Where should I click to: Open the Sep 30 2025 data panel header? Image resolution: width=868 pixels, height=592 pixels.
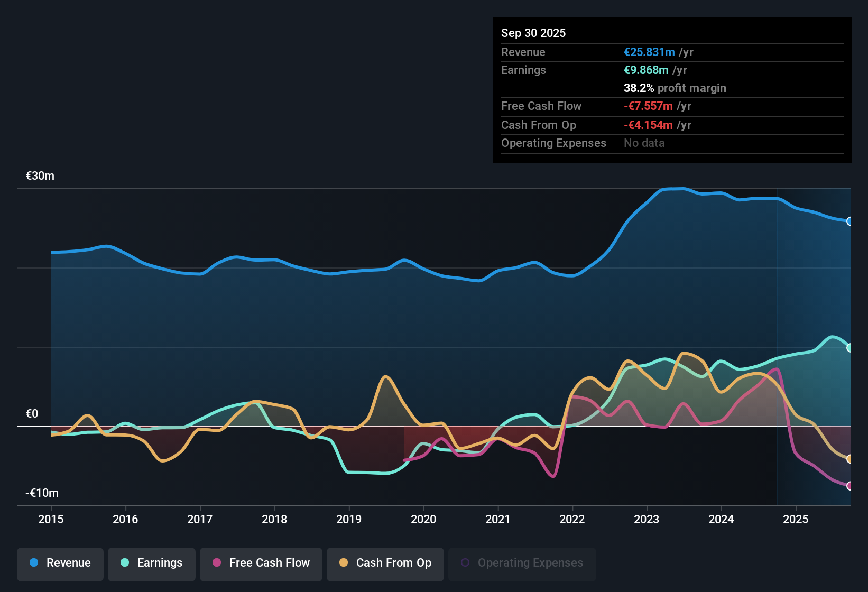pos(533,33)
